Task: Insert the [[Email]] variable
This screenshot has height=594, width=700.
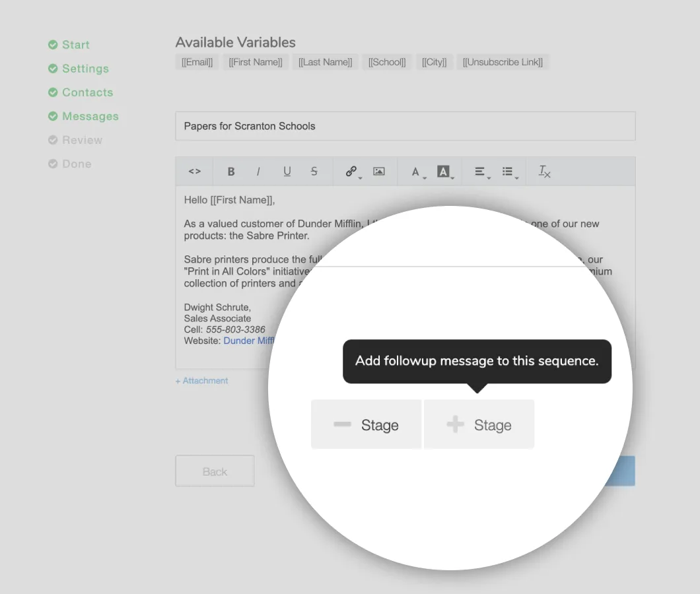Action: (x=197, y=62)
